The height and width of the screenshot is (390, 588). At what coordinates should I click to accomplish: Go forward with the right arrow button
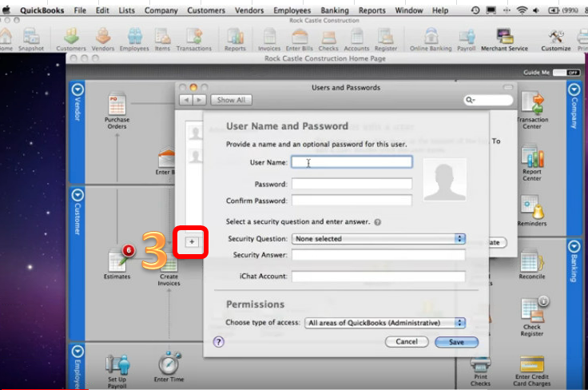pyautogui.click(x=199, y=100)
